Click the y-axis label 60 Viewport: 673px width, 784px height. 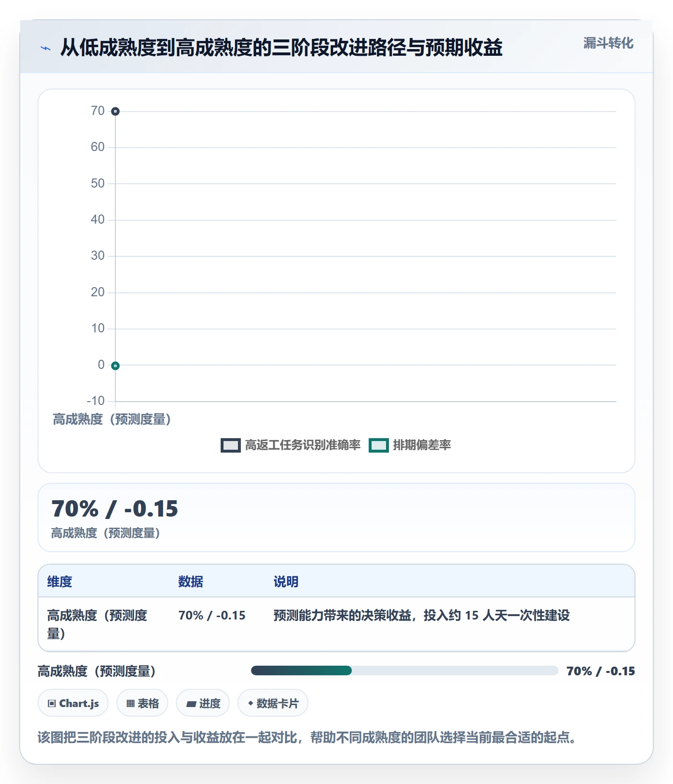[x=98, y=147]
